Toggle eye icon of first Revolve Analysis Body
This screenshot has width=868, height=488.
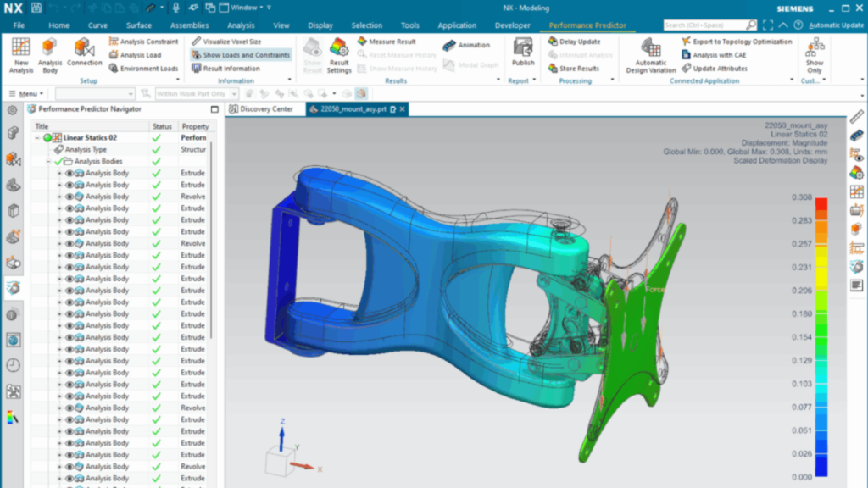click(x=70, y=197)
